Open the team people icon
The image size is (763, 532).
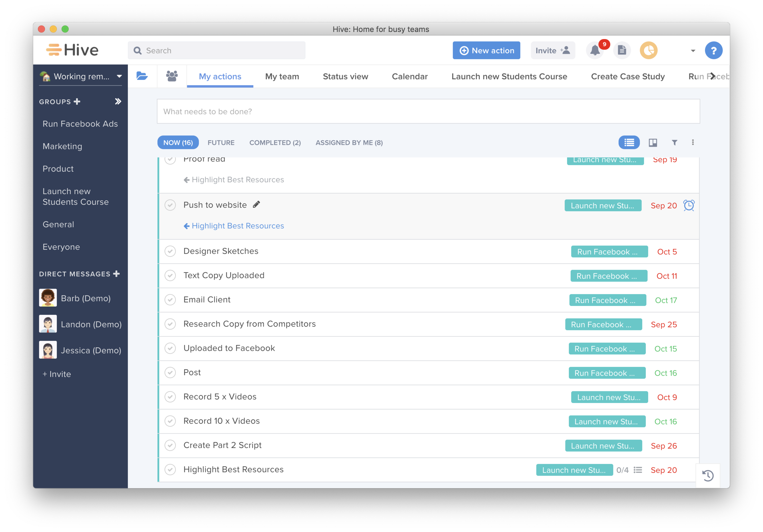point(172,76)
